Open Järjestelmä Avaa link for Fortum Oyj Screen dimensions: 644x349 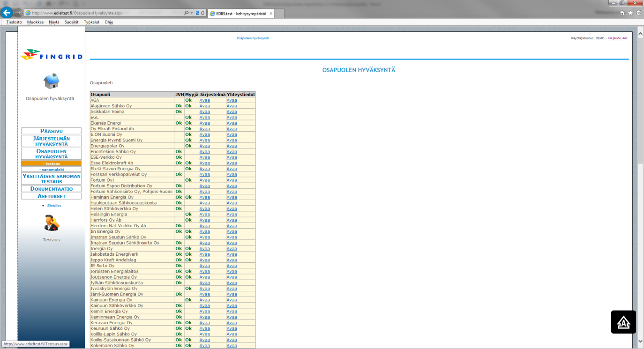(204, 180)
